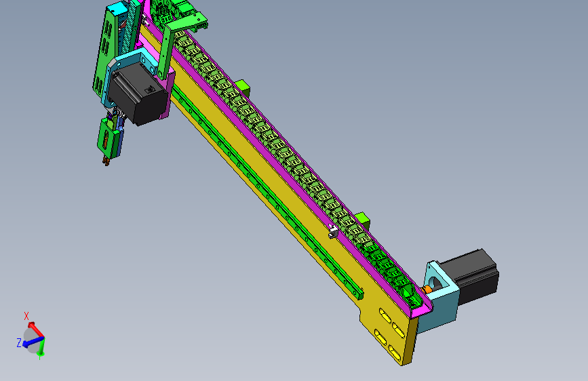This screenshot has width=588, height=381.
Task: Click the green Y axis of the triad
Action: pos(41,347)
